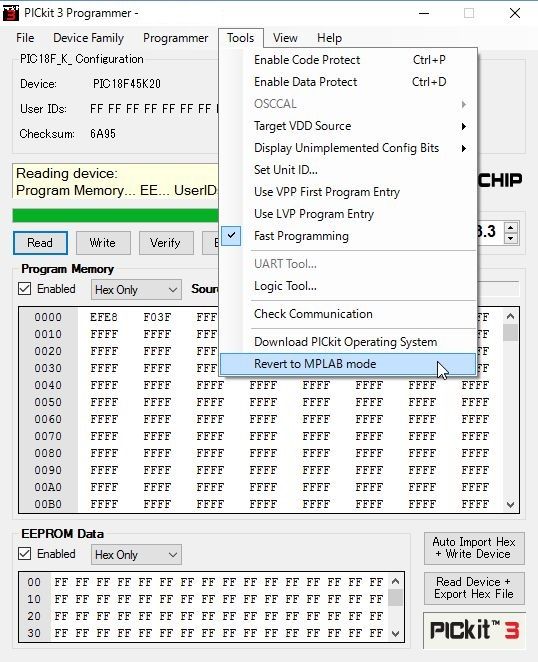Toggle Use VPP First Program Entry
The height and width of the screenshot is (662, 538).
[x=348, y=192]
